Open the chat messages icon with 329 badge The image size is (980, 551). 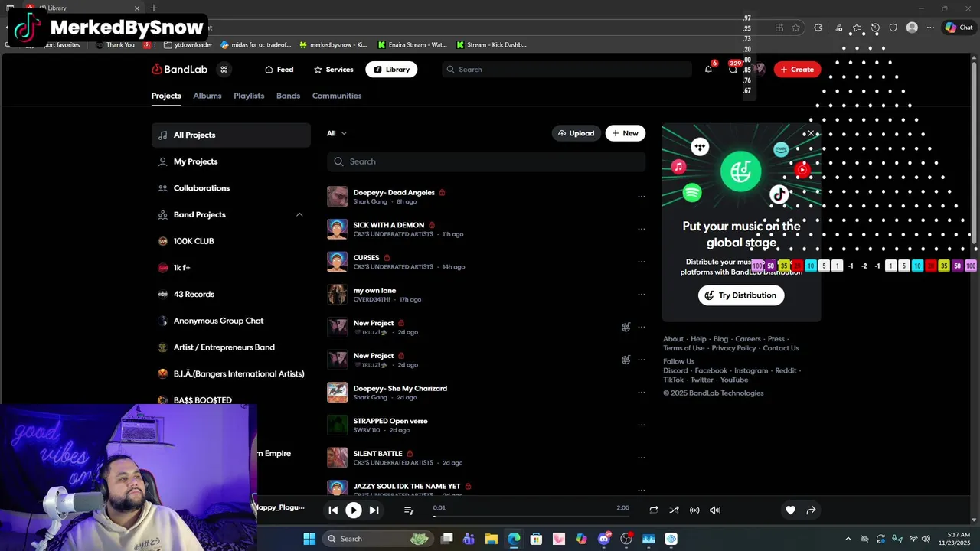pos(733,69)
